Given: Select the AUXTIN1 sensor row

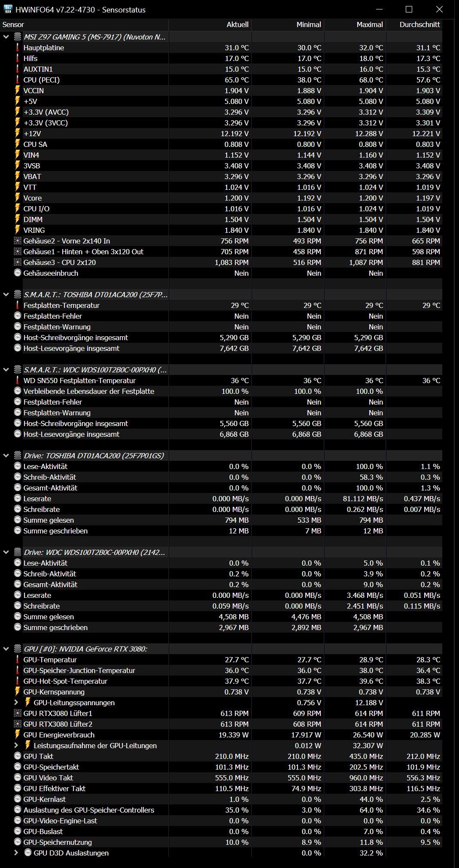Looking at the screenshot, I should click(221, 69).
